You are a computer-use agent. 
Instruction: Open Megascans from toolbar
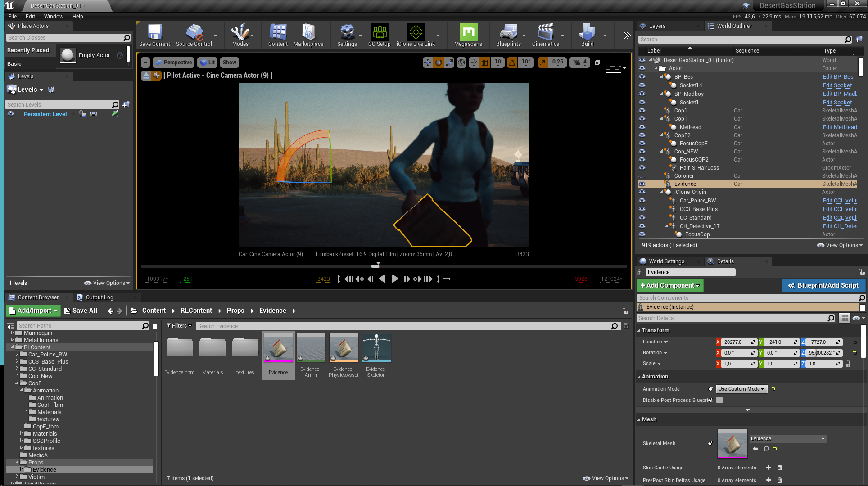(x=468, y=35)
